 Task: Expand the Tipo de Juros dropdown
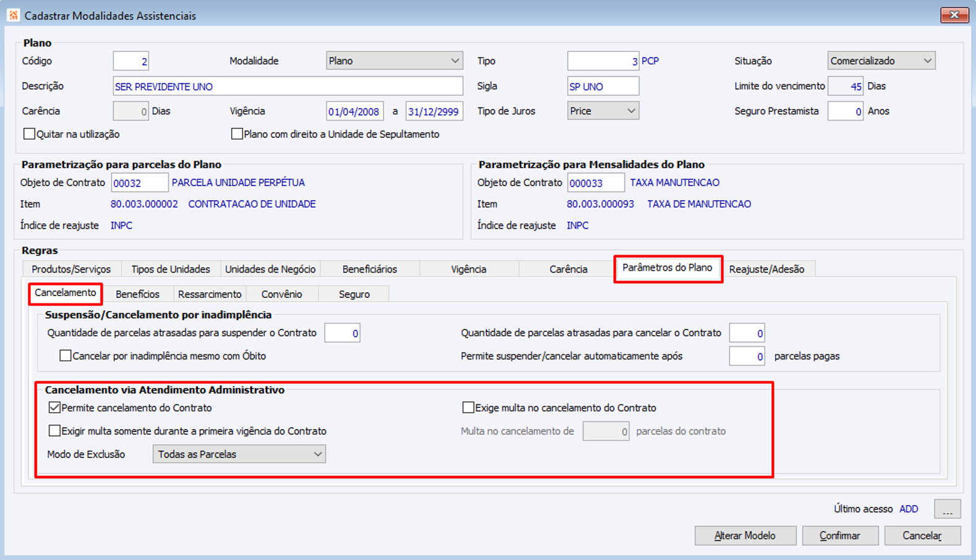tap(603, 111)
